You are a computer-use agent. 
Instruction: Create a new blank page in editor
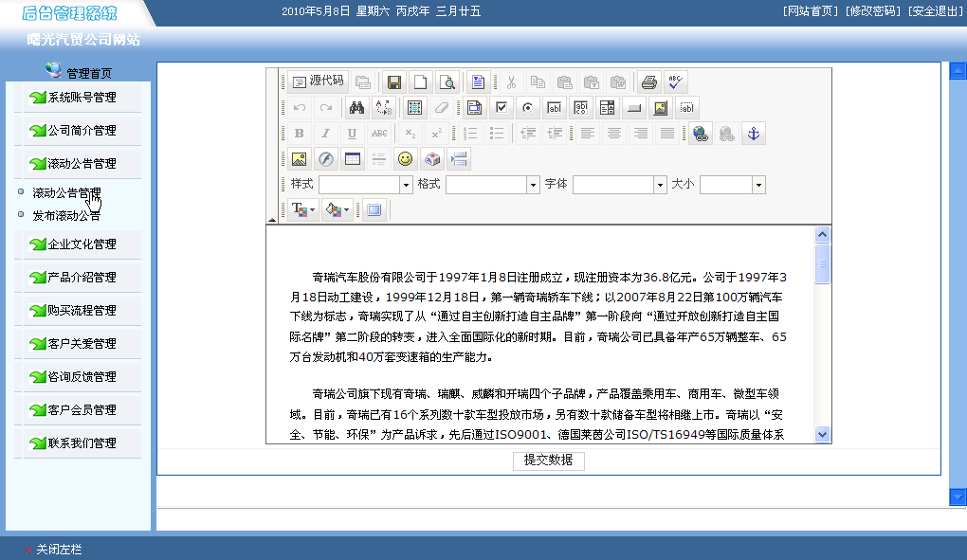click(x=420, y=81)
